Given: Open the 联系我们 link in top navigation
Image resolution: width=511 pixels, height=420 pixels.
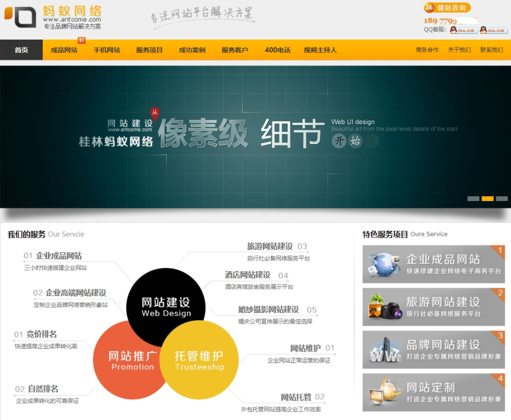Looking at the screenshot, I should click(x=491, y=50).
